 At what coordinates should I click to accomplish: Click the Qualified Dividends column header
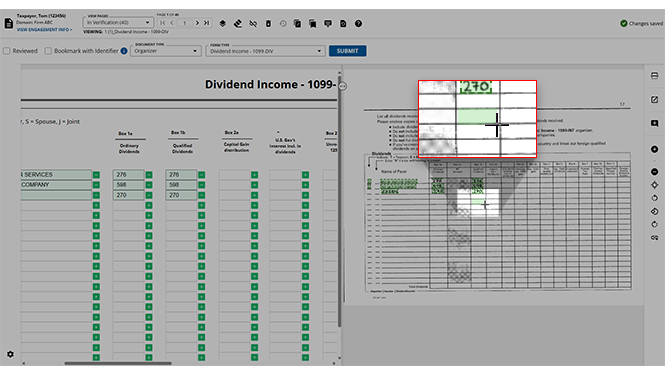(182, 148)
